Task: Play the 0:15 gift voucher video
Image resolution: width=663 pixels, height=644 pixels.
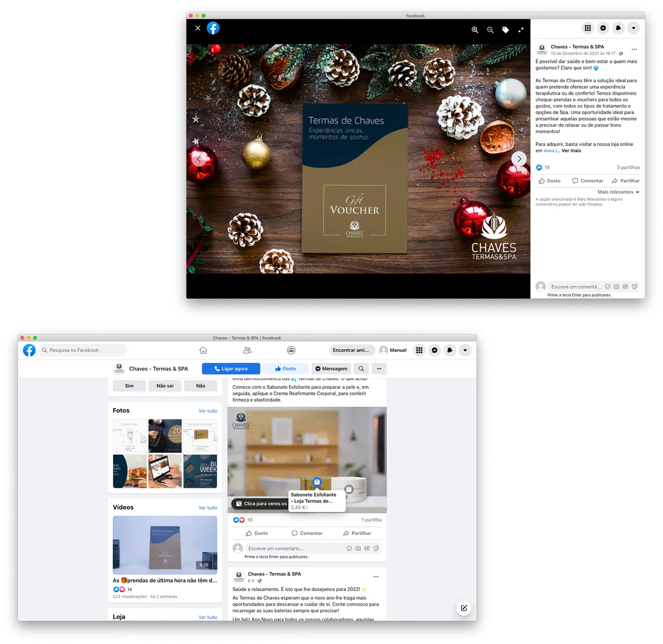Action: [x=165, y=545]
